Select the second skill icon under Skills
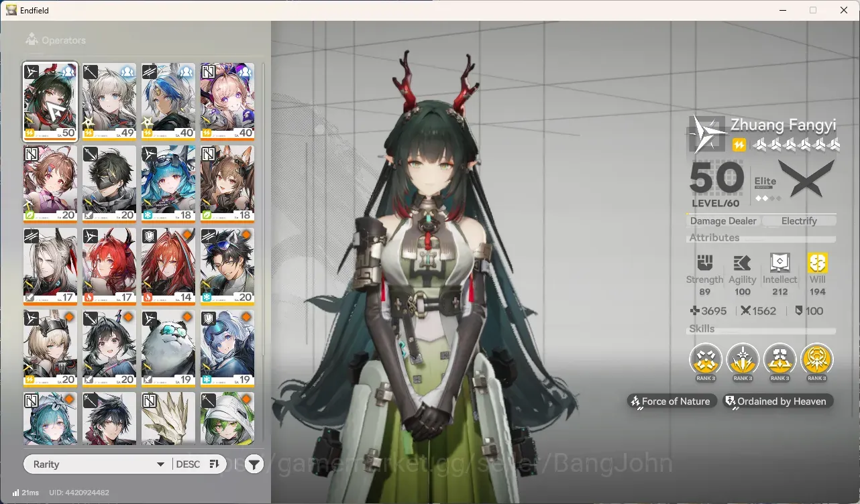This screenshot has height=504, width=860. coord(743,359)
